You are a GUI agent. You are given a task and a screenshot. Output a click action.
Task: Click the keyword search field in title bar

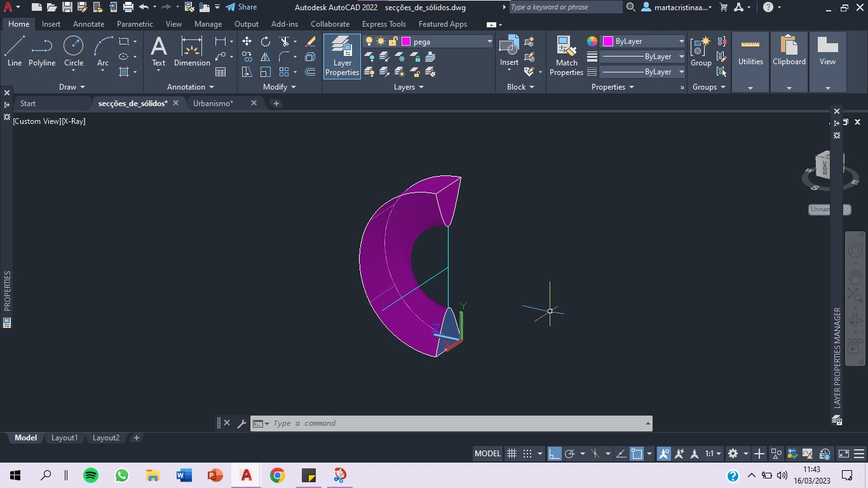566,7
